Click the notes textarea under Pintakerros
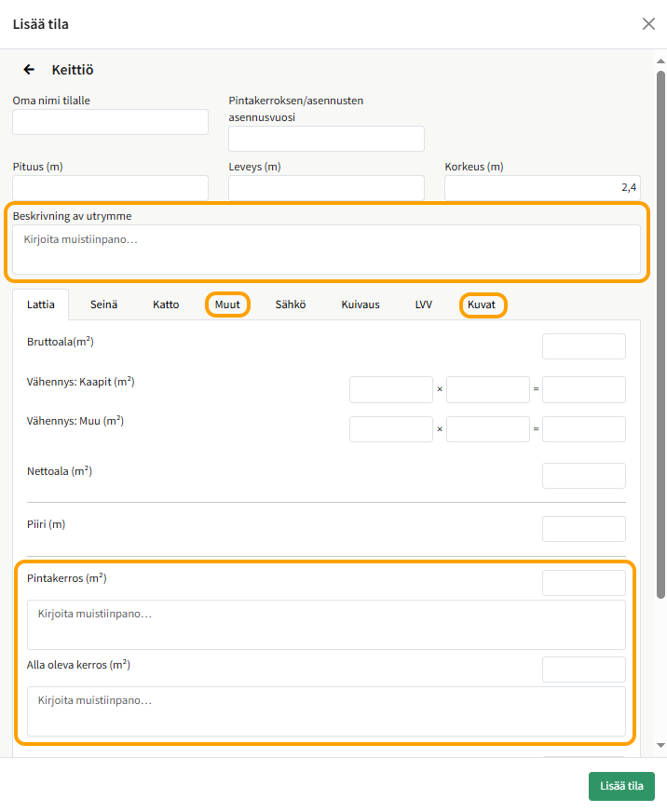667x812 pixels. (326, 625)
